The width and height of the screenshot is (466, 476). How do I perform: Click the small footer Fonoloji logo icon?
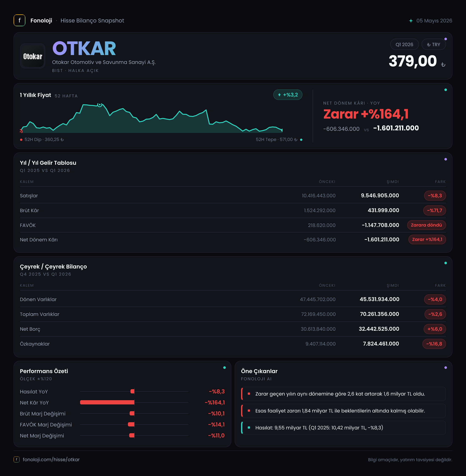16,459
